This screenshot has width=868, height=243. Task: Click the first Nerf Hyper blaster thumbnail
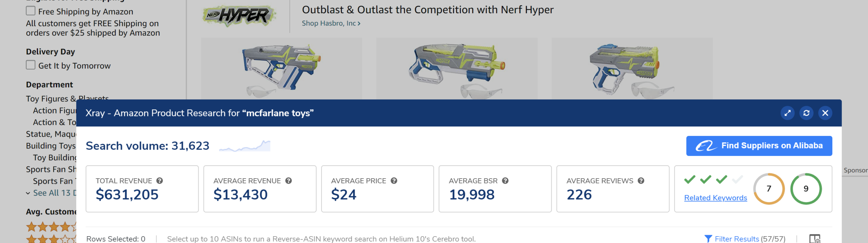(281, 68)
